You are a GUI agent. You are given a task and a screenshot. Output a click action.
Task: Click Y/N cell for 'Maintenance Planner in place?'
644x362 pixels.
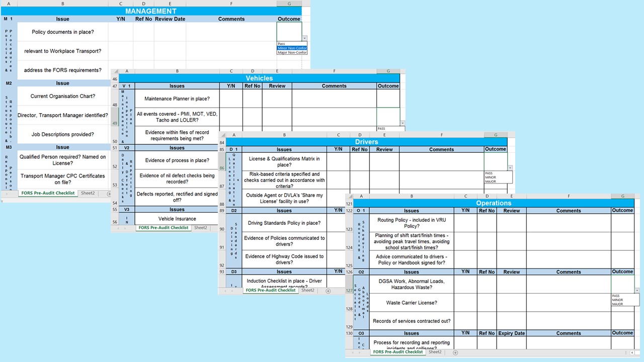pos(231,99)
